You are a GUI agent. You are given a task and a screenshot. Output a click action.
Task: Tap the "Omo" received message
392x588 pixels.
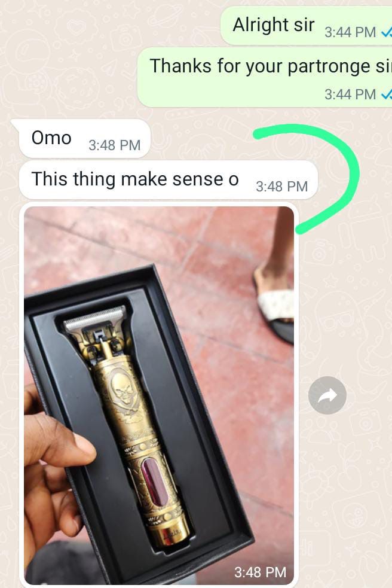85,138
